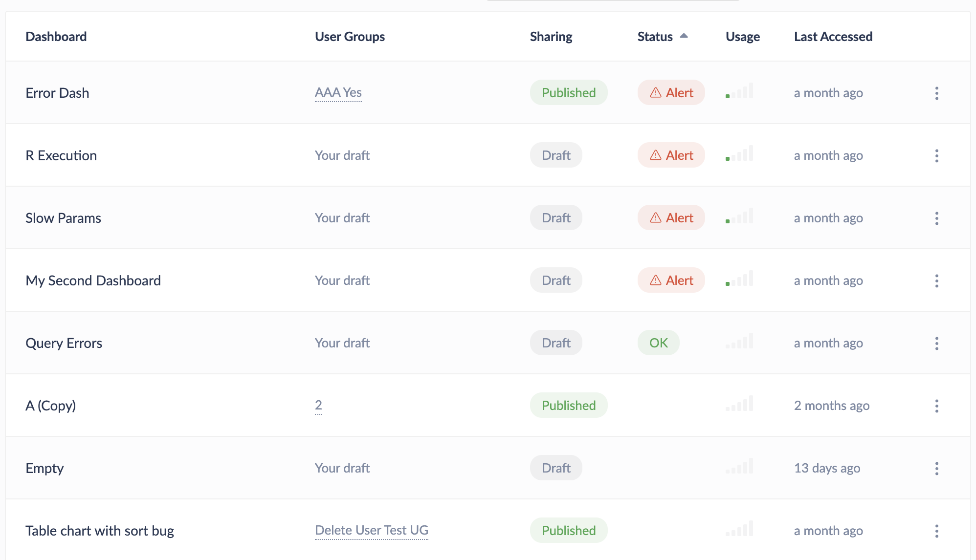Viewport: 976px width, 560px height.
Task: Open the Delete User Test UG link
Action: (x=372, y=530)
